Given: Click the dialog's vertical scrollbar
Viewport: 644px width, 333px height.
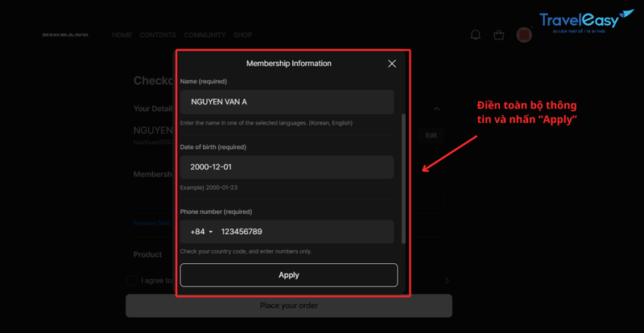Looking at the screenshot, I should pos(403,179).
